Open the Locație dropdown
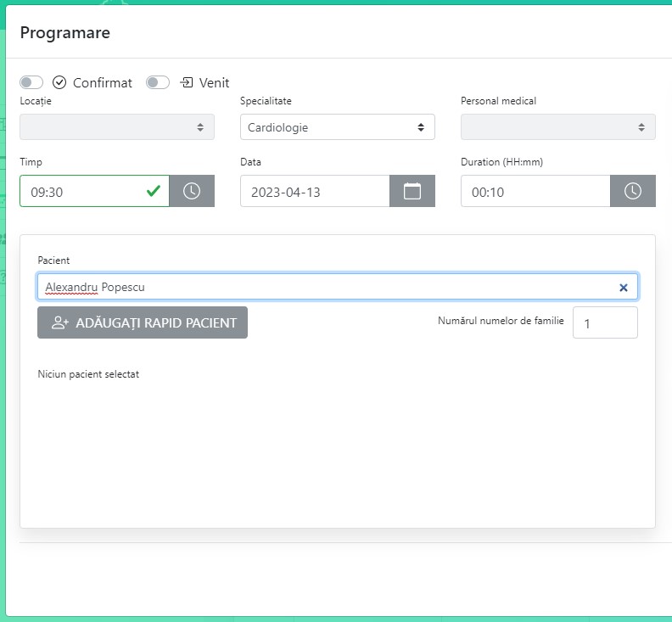 [x=117, y=127]
